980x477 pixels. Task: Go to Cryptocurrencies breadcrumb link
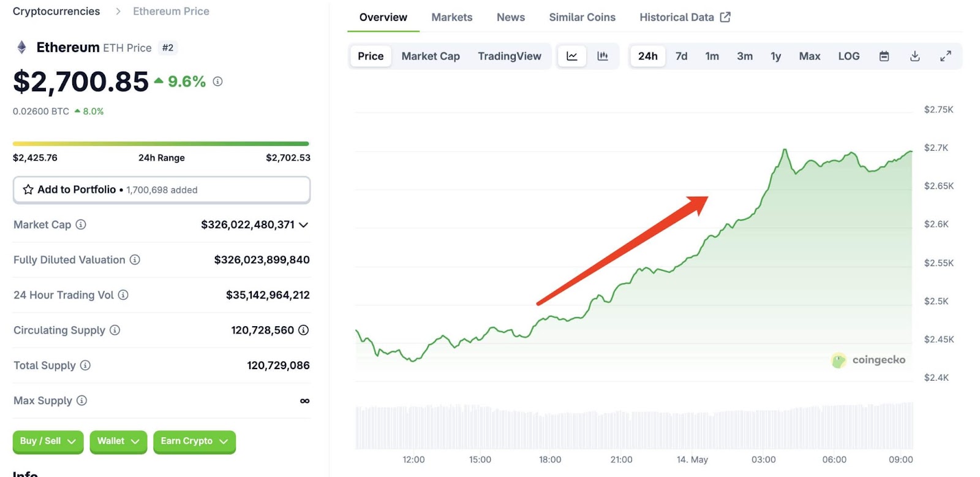(x=56, y=11)
